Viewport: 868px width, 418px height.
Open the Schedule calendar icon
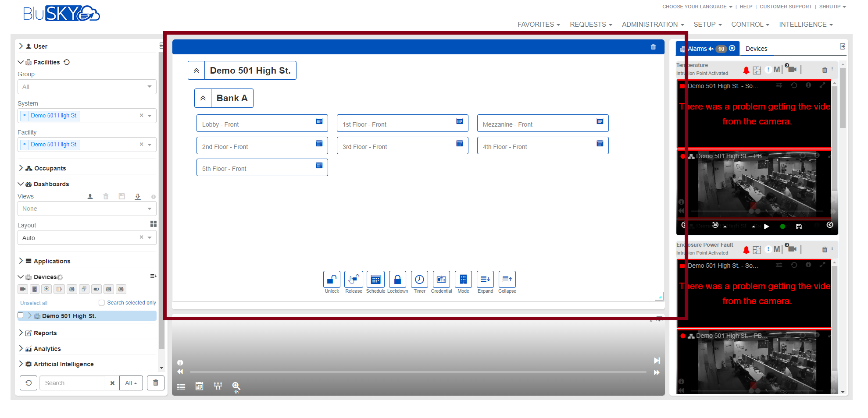coord(375,280)
